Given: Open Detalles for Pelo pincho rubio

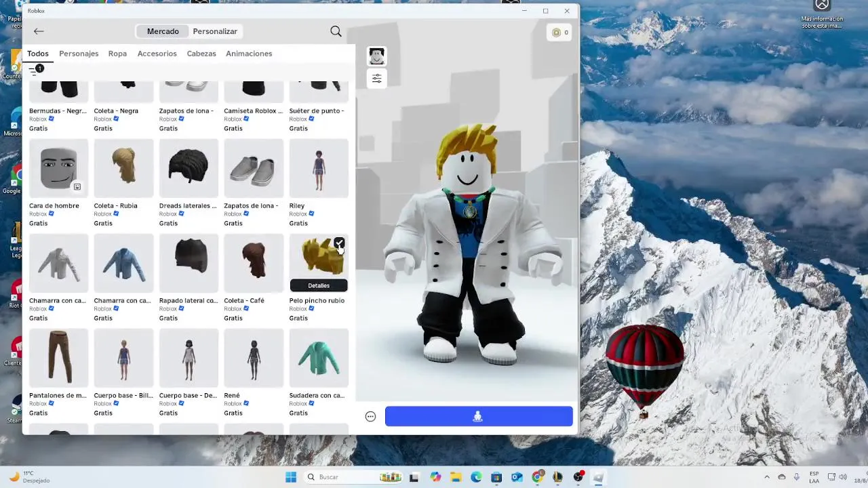Looking at the screenshot, I should [x=319, y=285].
